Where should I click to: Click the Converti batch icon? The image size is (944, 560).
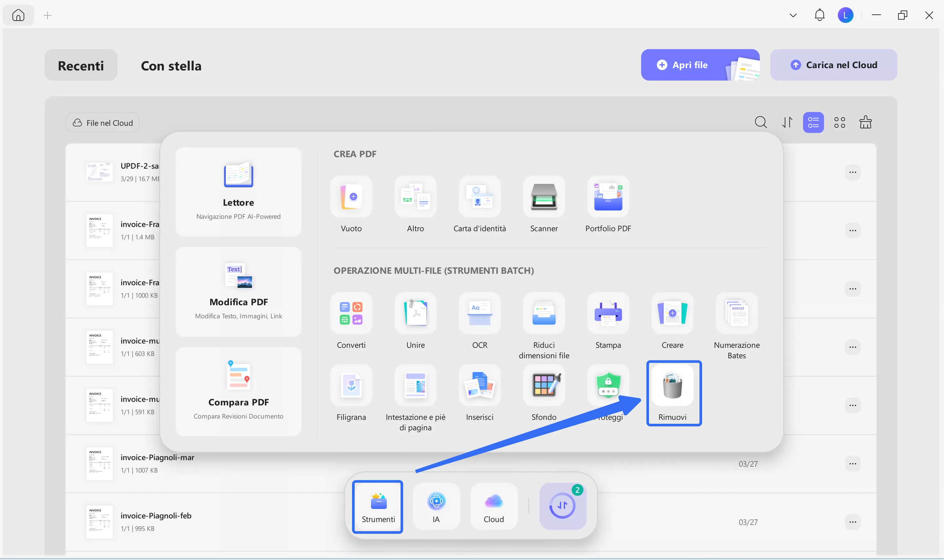pos(351,313)
